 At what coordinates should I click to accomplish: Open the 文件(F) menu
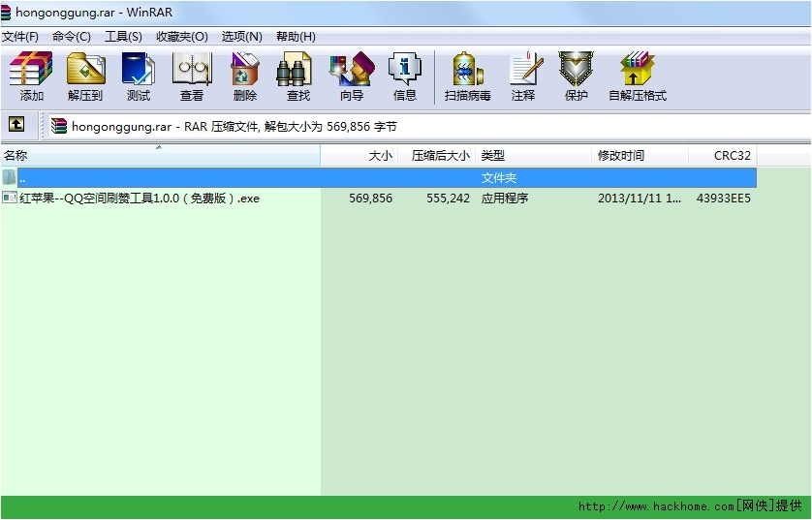(x=20, y=36)
